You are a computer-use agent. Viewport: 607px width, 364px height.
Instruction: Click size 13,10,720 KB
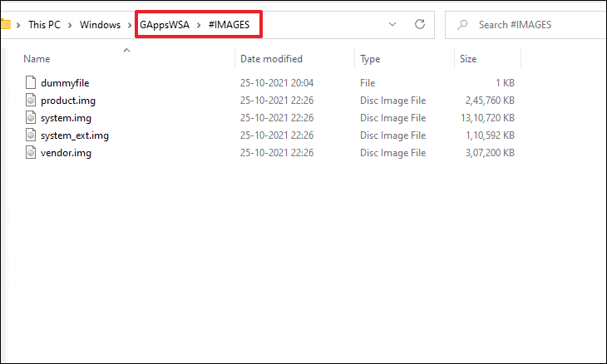point(487,118)
